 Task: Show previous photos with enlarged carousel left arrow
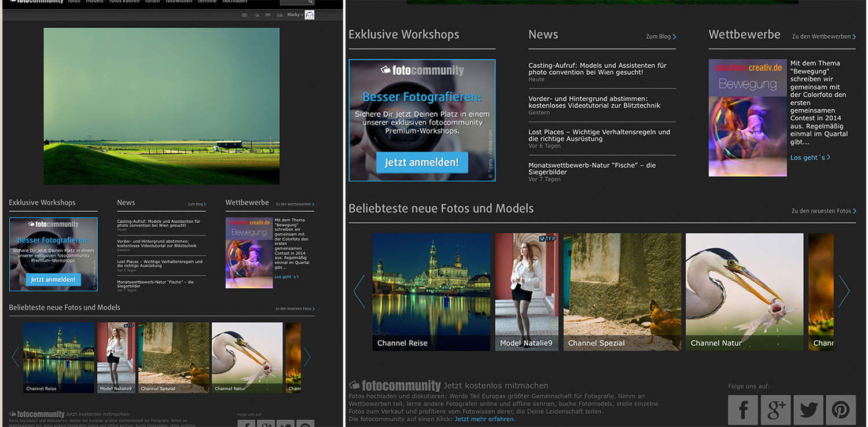click(x=359, y=291)
